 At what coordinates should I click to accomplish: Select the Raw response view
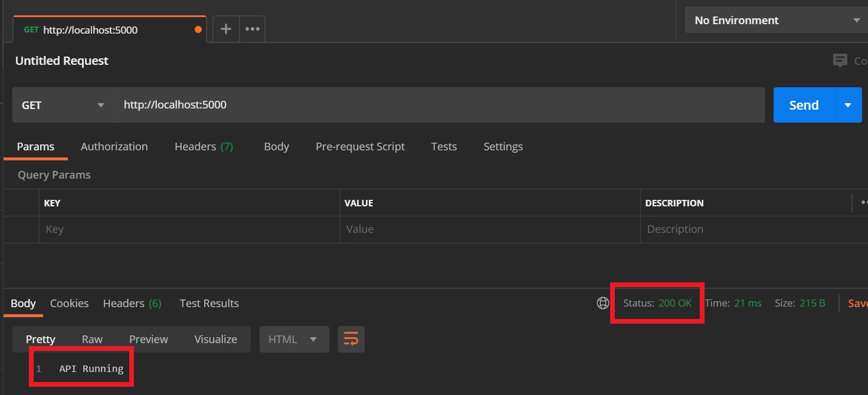[x=92, y=339]
